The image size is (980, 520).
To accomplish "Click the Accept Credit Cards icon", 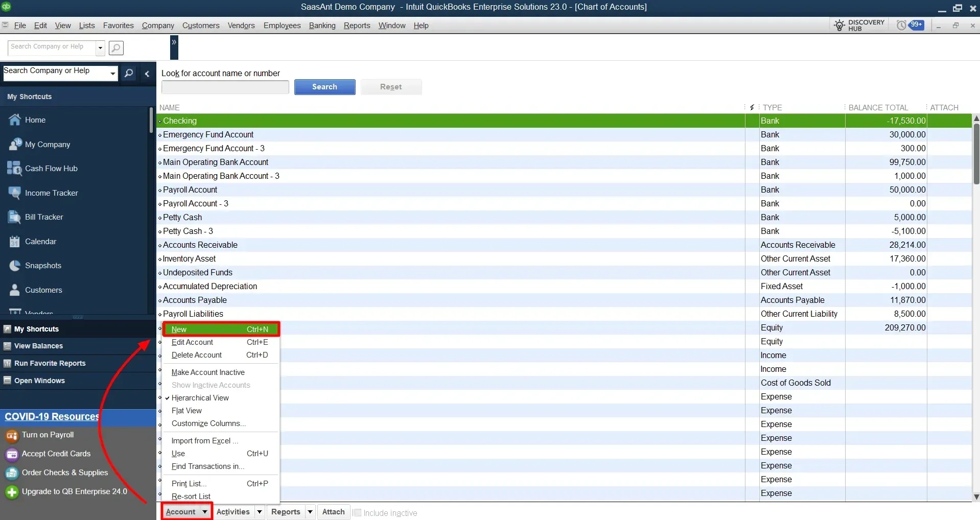I will pyautogui.click(x=12, y=454).
